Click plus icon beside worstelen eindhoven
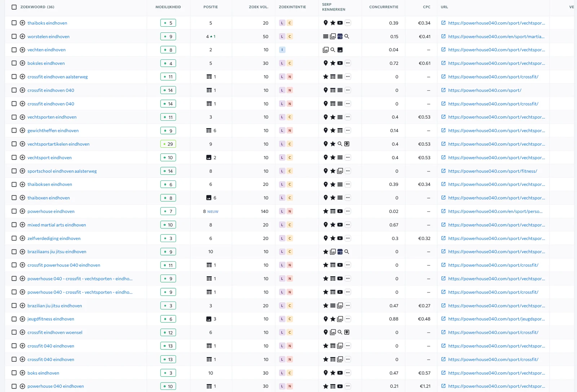The width and height of the screenshot is (577, 392). click(22, 36)
